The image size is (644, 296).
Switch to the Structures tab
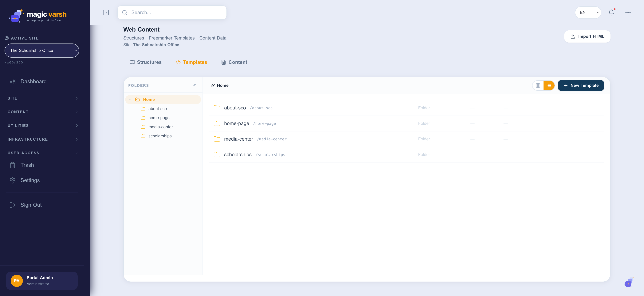point(146,62)
